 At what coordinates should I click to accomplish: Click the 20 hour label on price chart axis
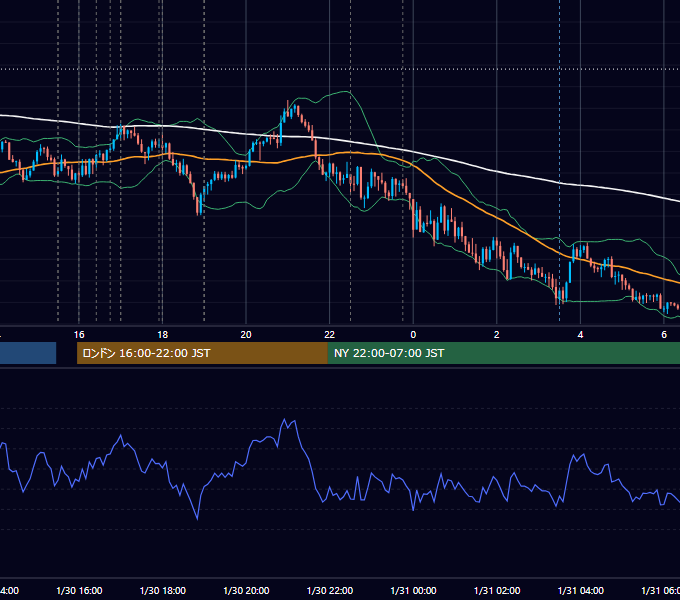246,335
